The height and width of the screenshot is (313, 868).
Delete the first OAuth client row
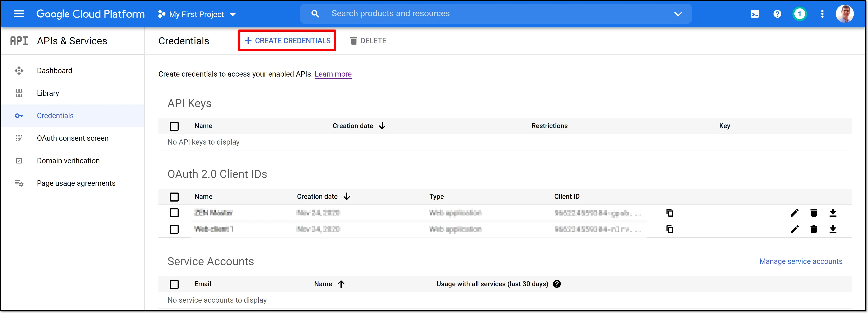coord(814,213)
